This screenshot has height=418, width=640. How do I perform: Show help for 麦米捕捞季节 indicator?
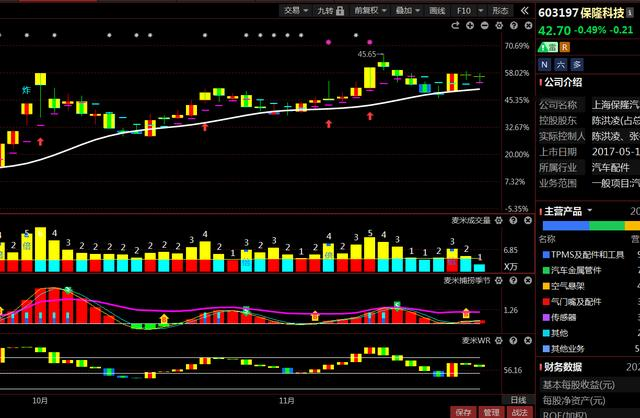tap(513, 280)
